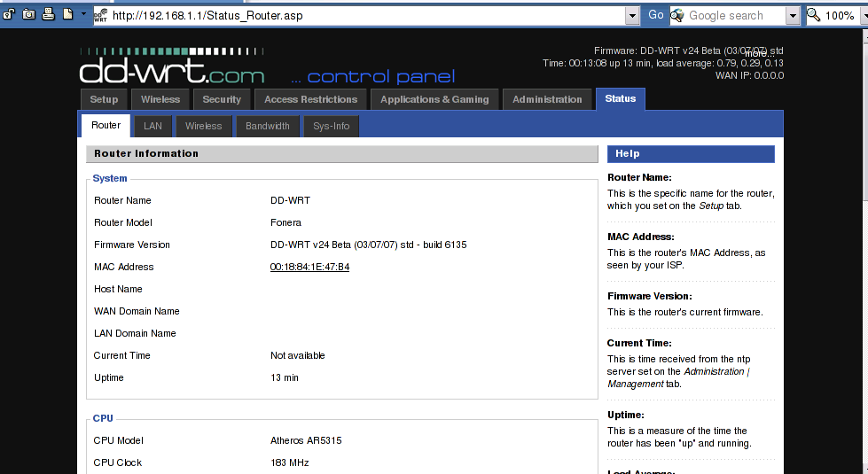Image resolution: width=868 pixels, height=474 pixels.
Task: Click the LAN Domain Name label
Action: (135, 333)
